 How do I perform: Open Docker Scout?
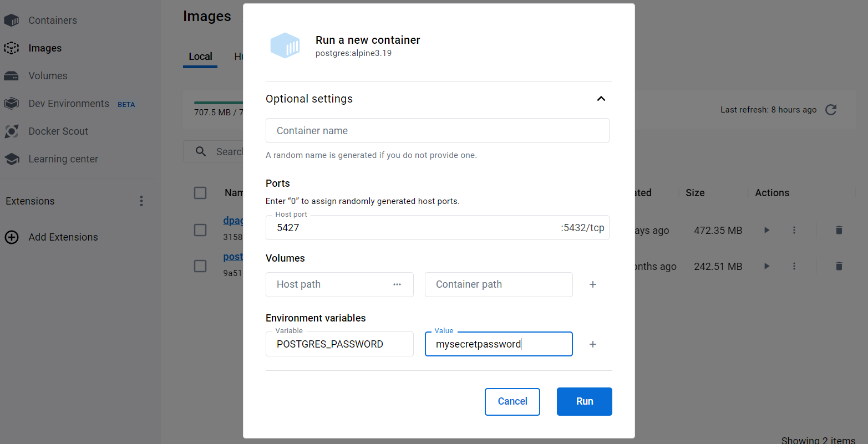coord(58,131)
